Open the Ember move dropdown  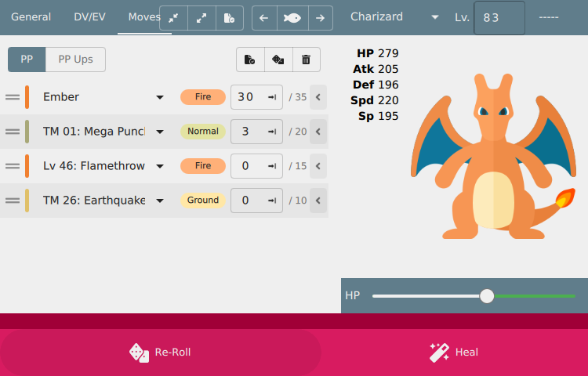coord(160,97)
